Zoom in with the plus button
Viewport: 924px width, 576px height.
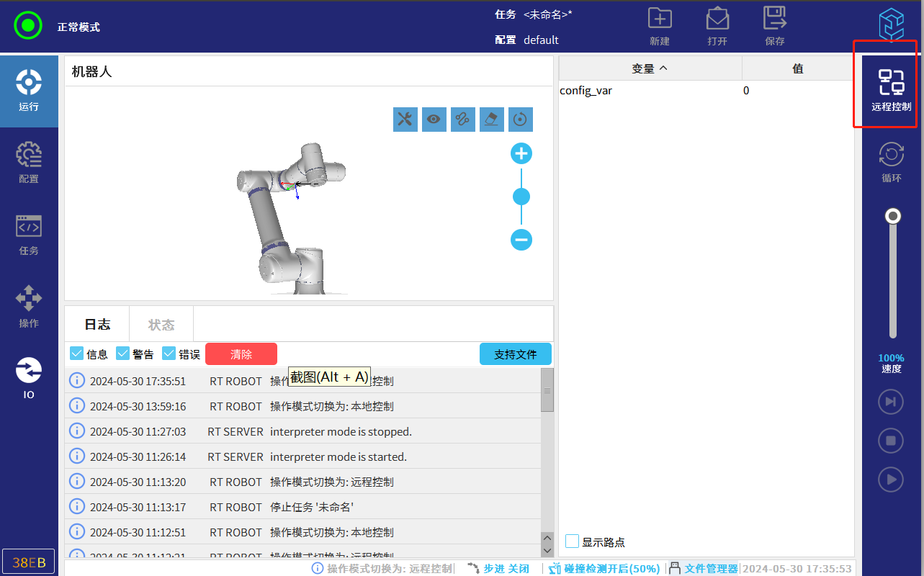521,153
